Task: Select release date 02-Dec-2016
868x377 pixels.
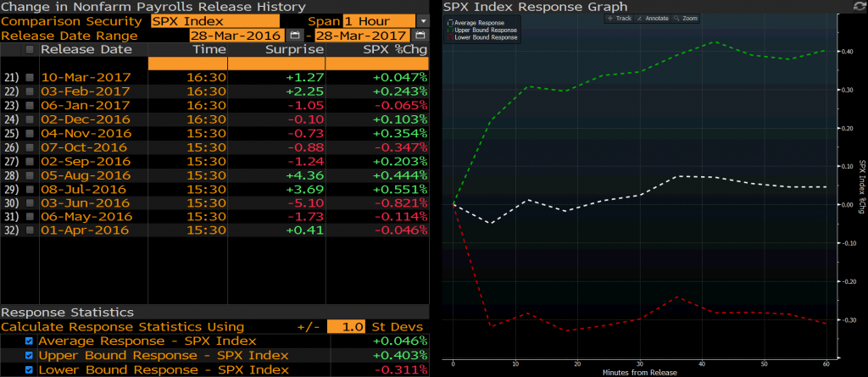Action: coord(86,119)
